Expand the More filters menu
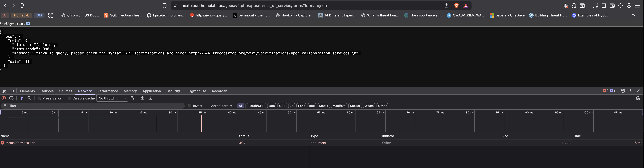644x168 pixels. [x=221, y=106]
